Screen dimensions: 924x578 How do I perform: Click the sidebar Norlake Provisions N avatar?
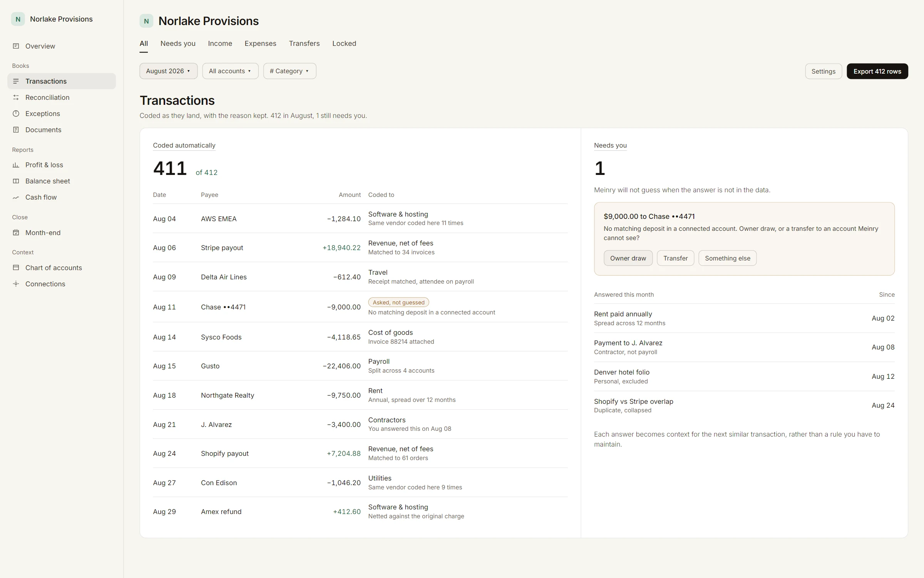point(18,19)
